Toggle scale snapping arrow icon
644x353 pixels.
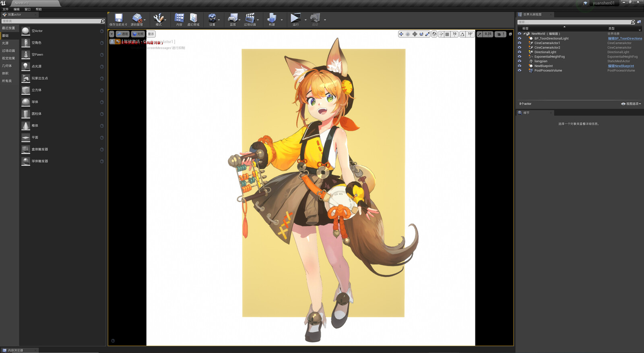coord(479,34)
